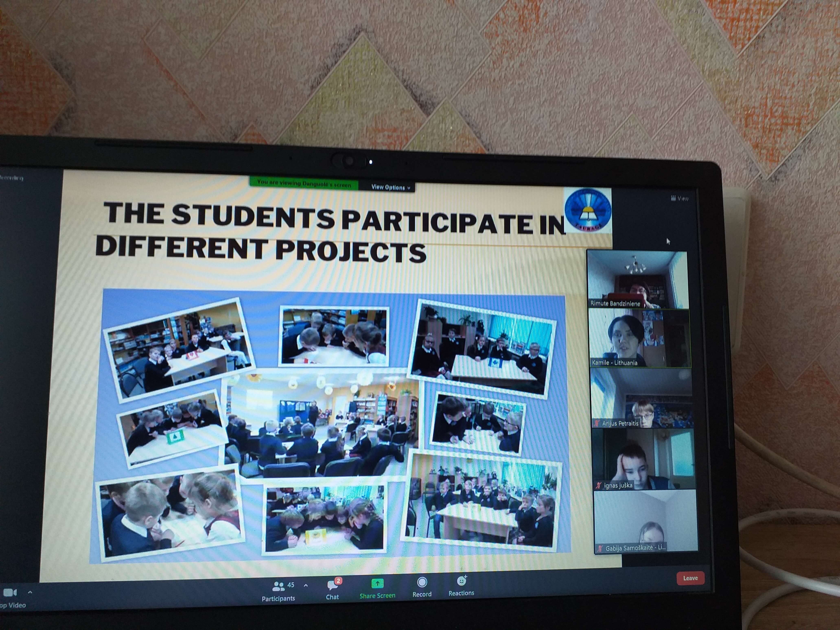Open the Reactions smiley icon

click(461, 581)
